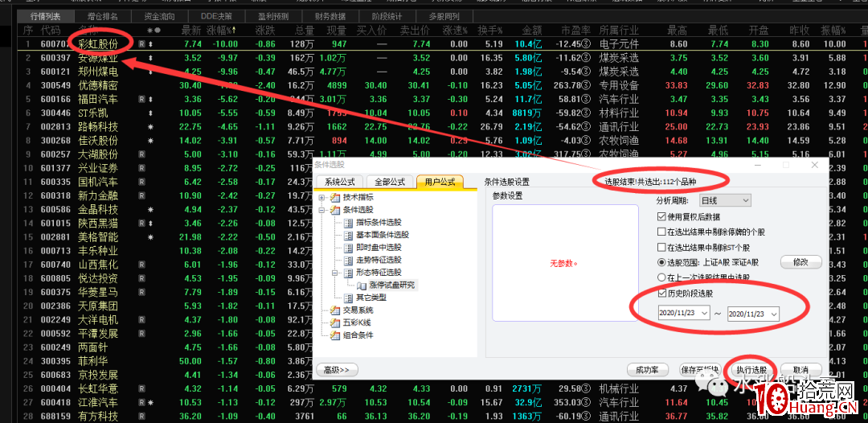This screenshot has height=423, width=868.
Task: Click the R badge on 山西焦化 row
Action: tap(141, 265)
